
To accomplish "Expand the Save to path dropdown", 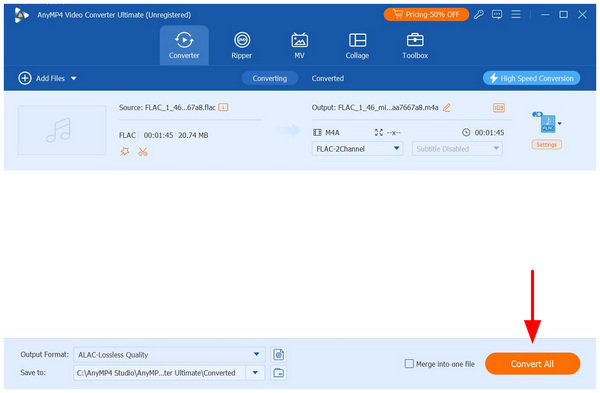I will pyautogui.click(x=255, y=373).
